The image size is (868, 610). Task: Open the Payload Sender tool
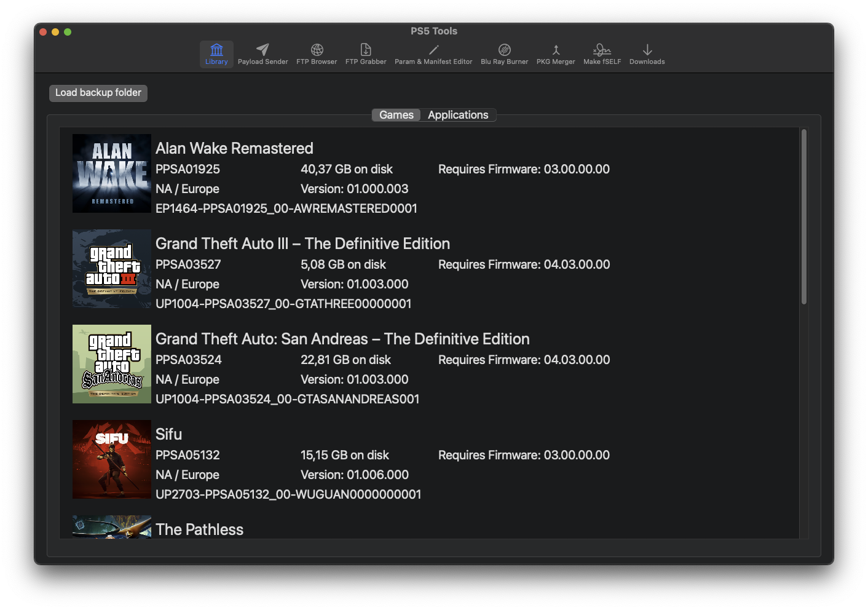pos(263,54)
